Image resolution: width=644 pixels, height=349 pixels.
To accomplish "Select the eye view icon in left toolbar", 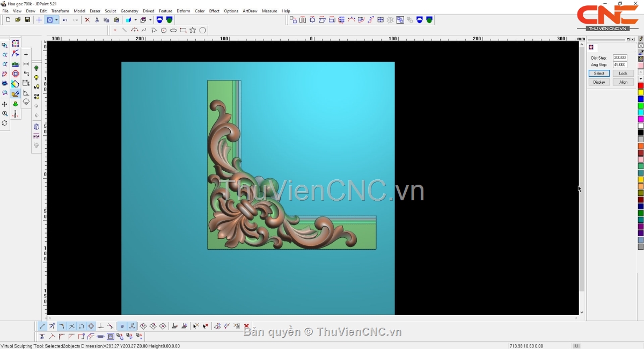I will click(x=5, y=84).
